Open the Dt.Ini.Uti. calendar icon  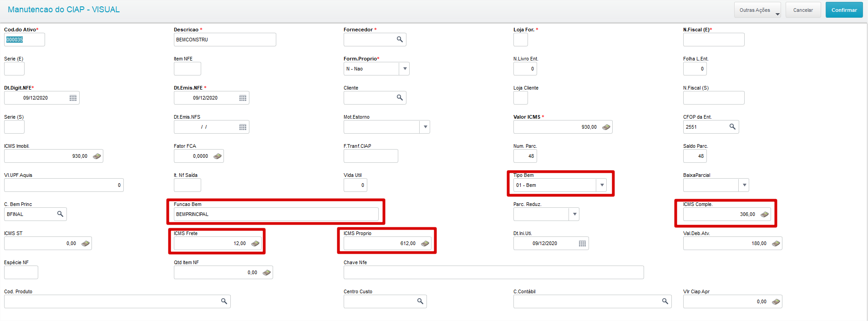tap(582, 244)
